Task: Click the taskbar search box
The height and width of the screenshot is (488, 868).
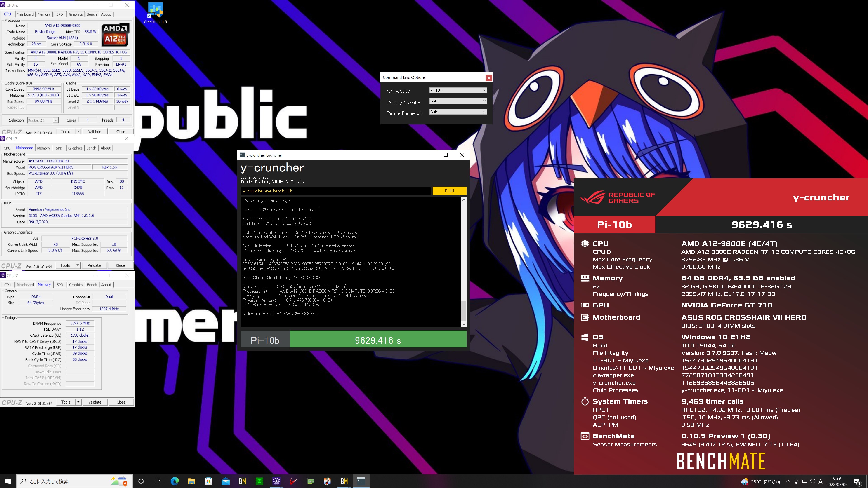Action: pyautogui.click(x=74, y=481)
